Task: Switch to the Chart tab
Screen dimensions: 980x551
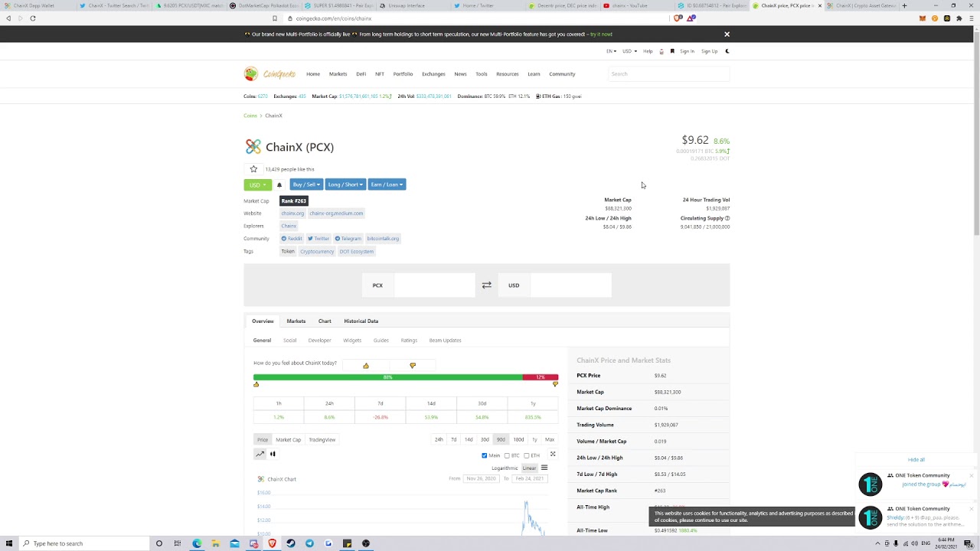Action: coord(325,321)
